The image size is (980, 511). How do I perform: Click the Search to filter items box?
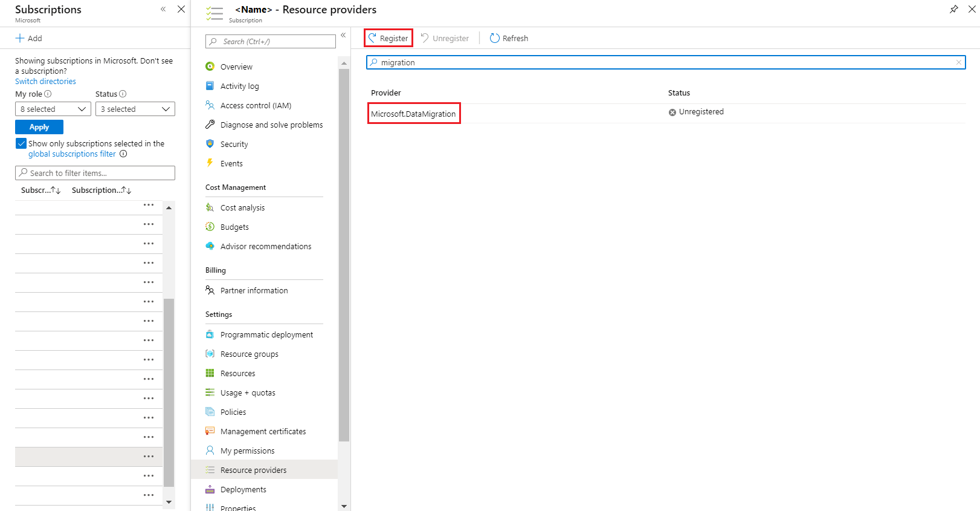(x=95, y=173)
